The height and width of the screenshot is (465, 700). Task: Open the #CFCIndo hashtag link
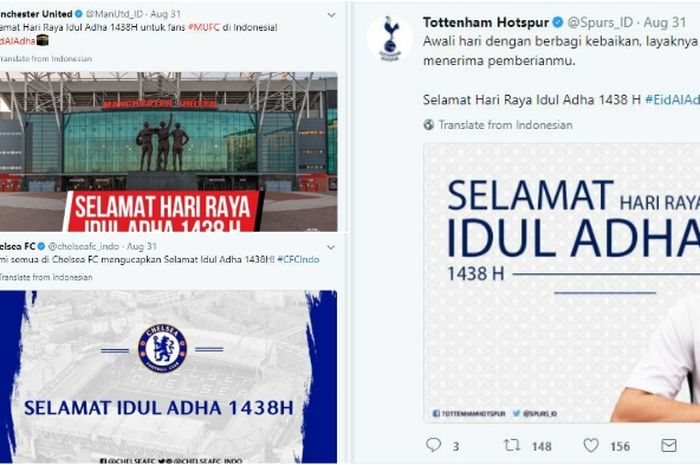pos(298,259)
